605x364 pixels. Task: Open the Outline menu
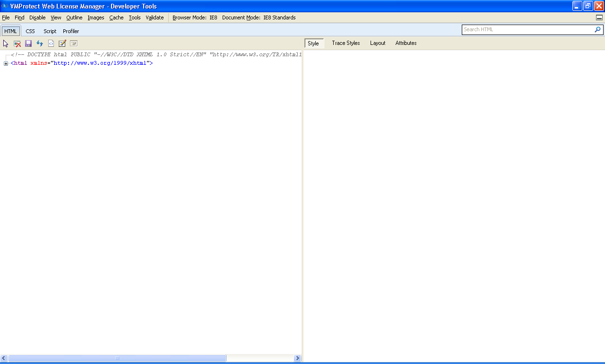point(74,17)
